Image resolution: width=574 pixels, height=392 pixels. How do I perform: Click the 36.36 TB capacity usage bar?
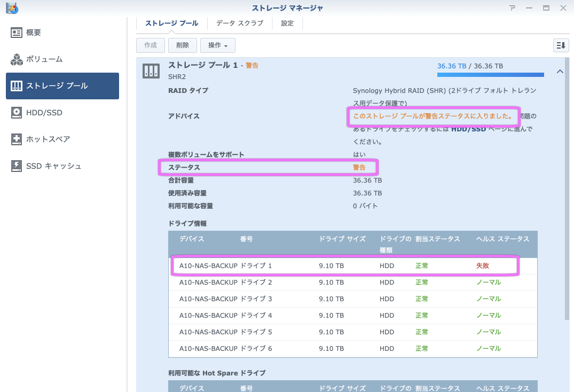(x=490, y=75)
